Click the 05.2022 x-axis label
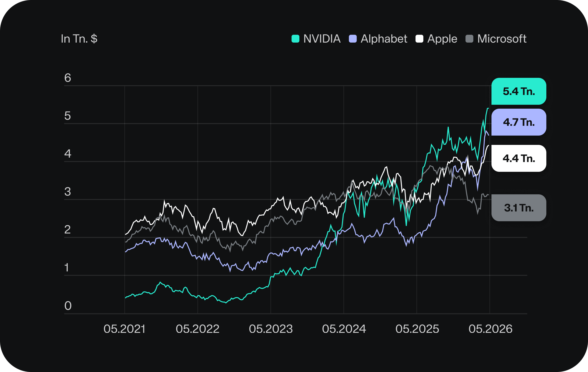 click(x=197, y=329)
